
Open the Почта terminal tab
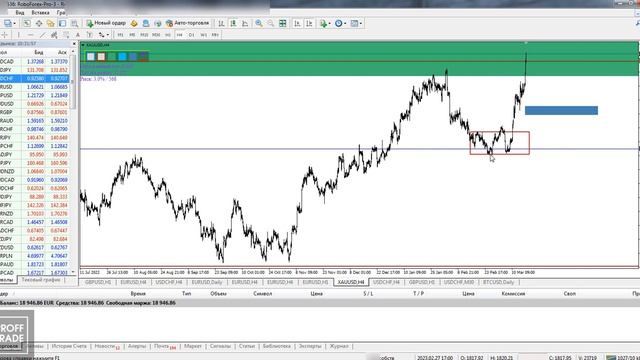tap(164, 346)
